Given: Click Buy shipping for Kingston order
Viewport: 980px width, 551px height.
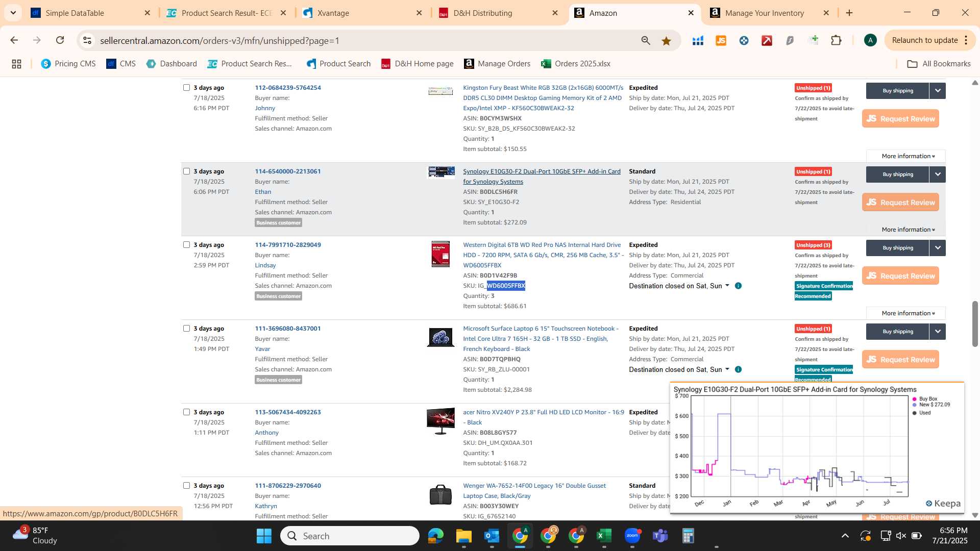Looking at the screenshot, I should [898, 91].
